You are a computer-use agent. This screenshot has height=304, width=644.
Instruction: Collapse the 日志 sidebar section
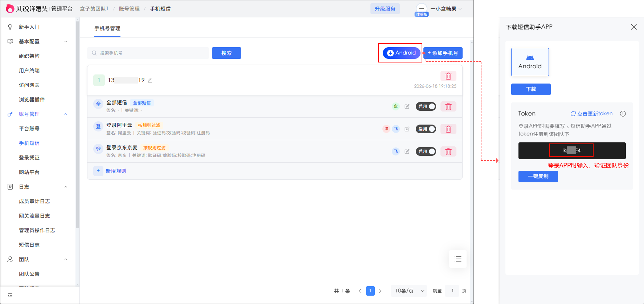click(66, 187)
